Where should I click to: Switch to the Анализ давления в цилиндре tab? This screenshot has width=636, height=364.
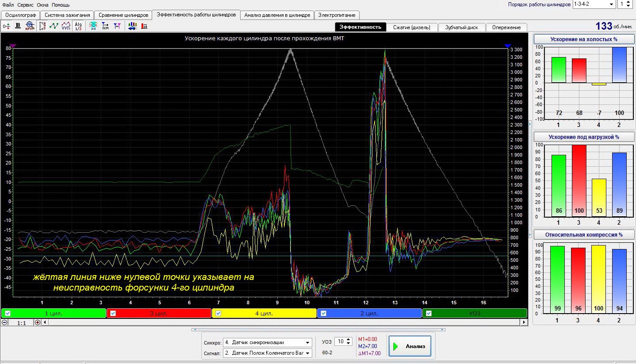pos(277,15)
